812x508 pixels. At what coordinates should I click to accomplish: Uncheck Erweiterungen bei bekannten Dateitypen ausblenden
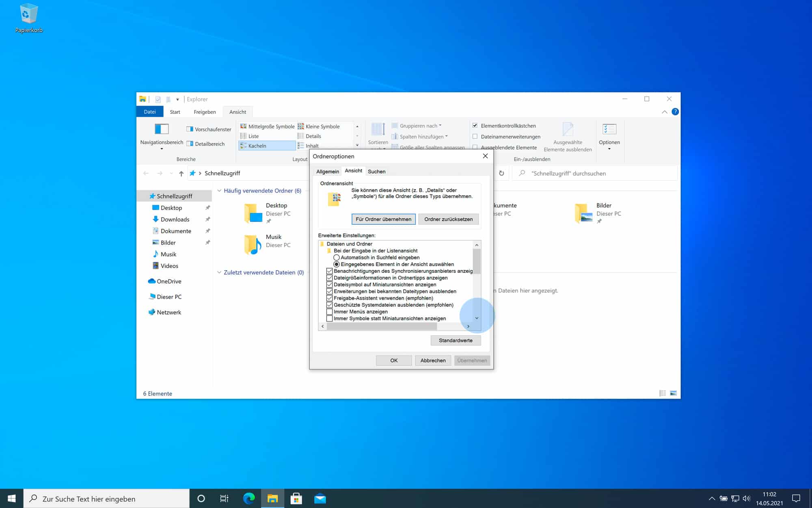330,291
